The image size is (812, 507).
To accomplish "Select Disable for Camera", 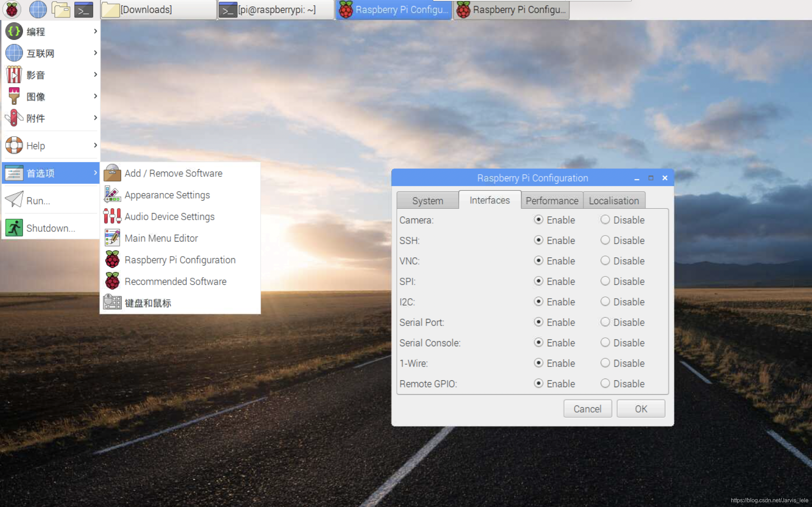I will (x=605, y=220).
